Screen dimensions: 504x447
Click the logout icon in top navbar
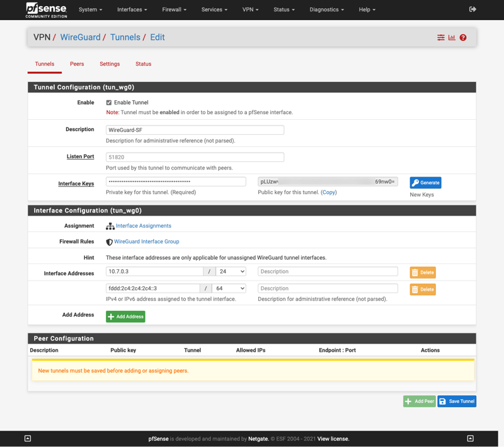point(472,9)
